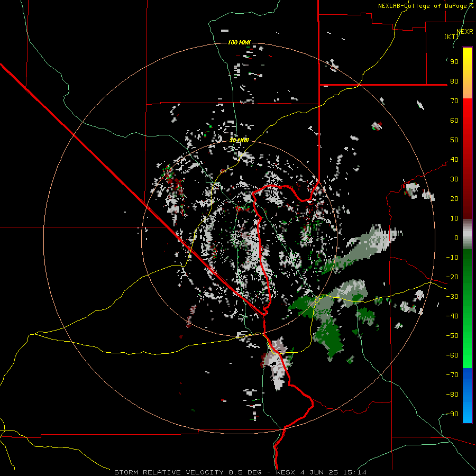
Task: Click the 15:14 timestamp in caption
Action: click(354, 472)
